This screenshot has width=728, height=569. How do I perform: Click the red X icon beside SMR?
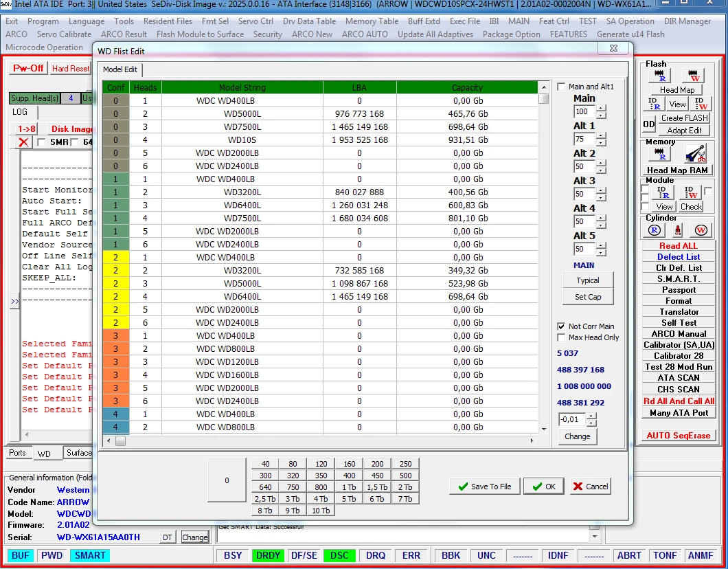pyautogui.click(x=23, y=142)
